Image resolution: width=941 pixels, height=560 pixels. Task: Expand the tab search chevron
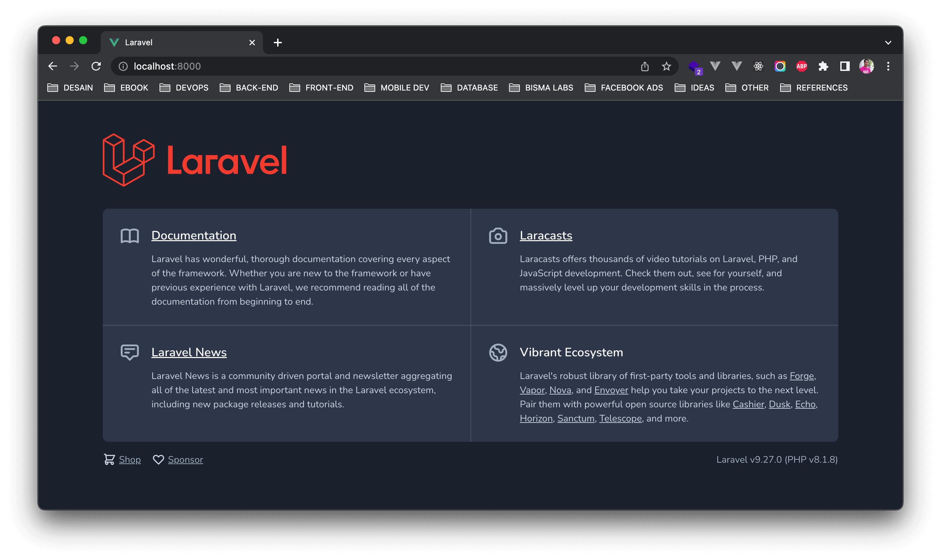[888, 43]
